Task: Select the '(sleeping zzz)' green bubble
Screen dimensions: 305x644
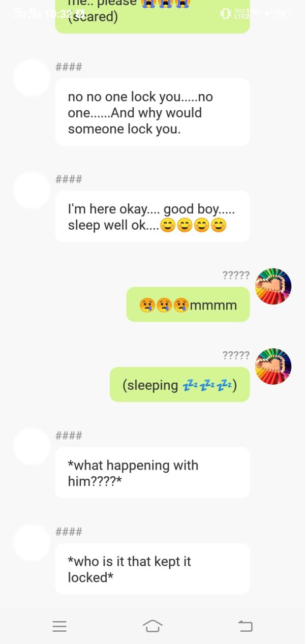Action: pyautogui.click(x=180, y=385)
